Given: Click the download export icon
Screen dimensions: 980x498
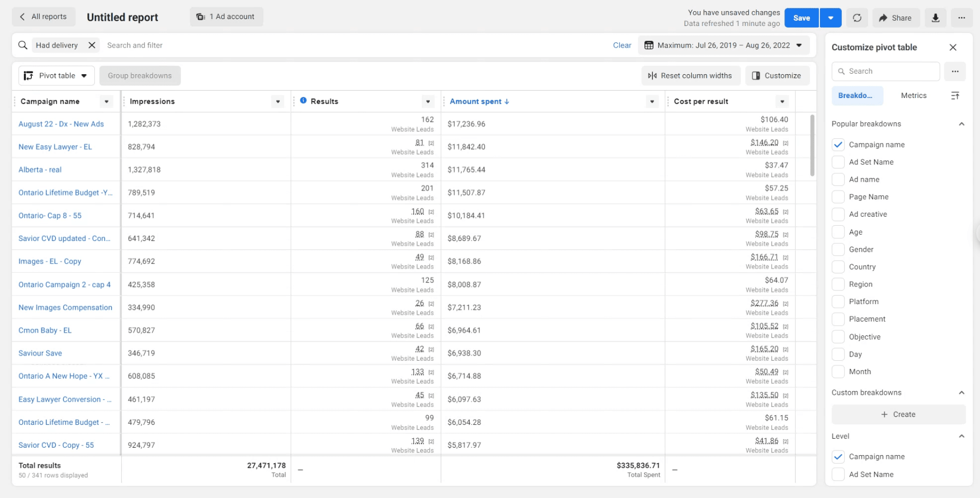Looking at the screenshot, I should [x=935, y=17].
